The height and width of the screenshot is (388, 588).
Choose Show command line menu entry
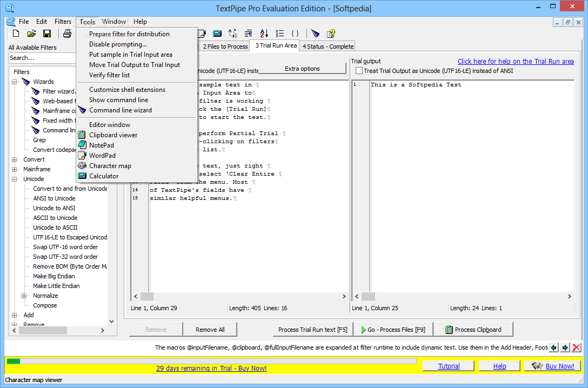pyautogui.click(x=118, y=100)
